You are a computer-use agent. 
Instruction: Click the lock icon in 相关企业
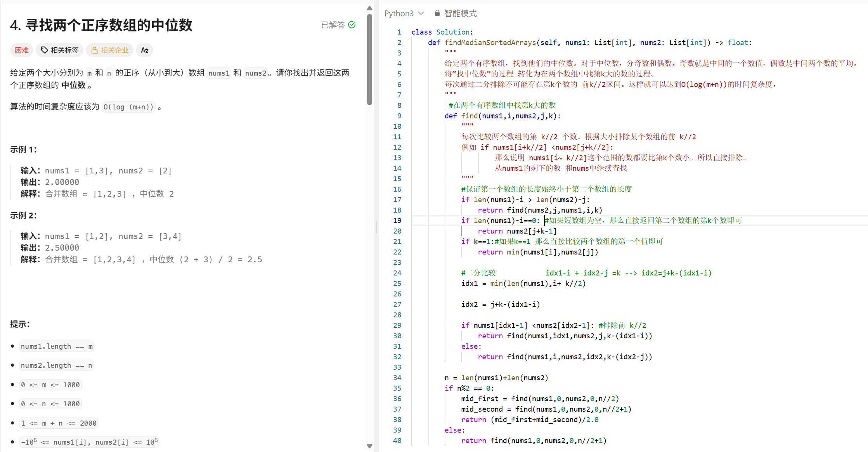[94, 50]
